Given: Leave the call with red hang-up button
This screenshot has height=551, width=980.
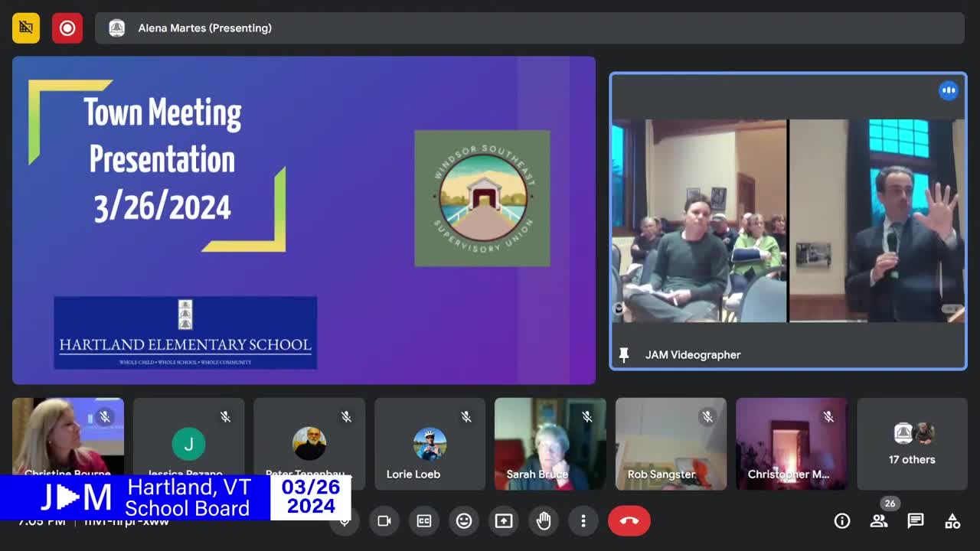Looking at the screenshot, I should pyautogui.click(x=629, y=521).
